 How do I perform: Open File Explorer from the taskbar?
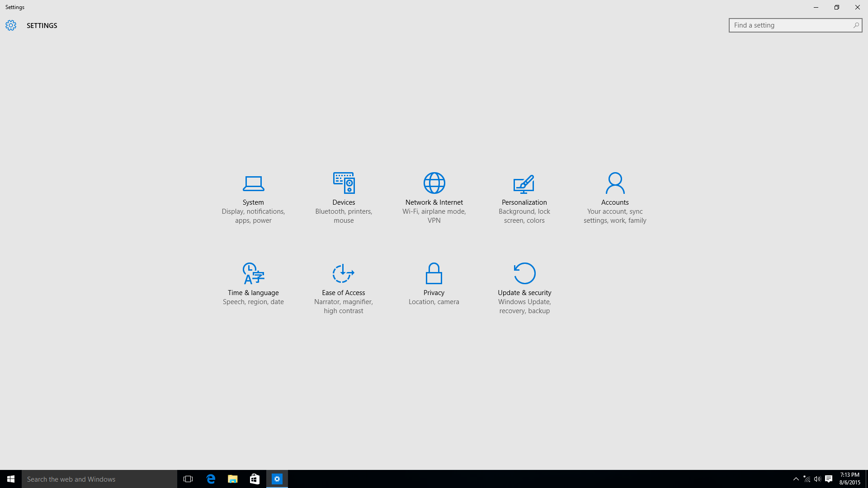[233, 479]
